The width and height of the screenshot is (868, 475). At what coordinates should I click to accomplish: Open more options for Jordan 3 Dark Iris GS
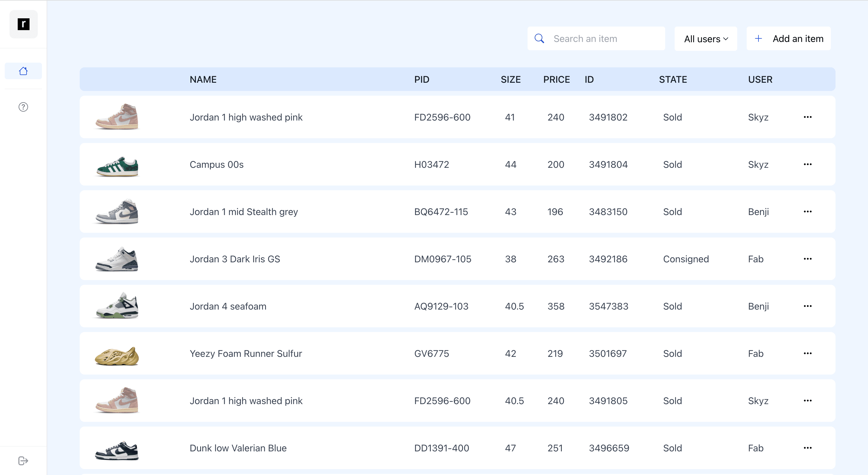point(807,259)
